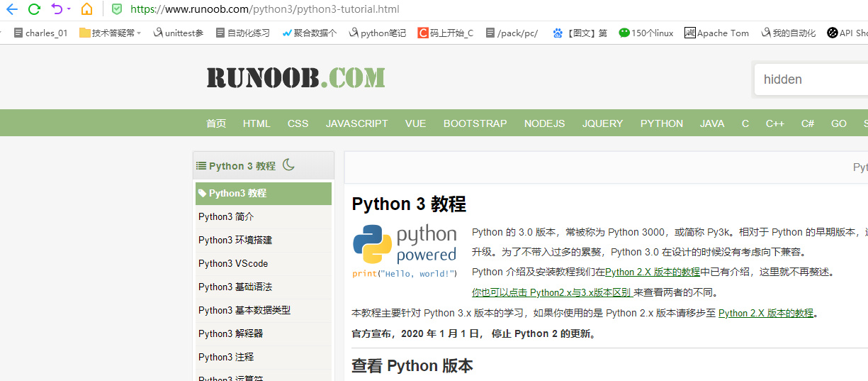The width and height of the screenshot is (868, 381).
Task: Open Python3 简介 in the sidebar
Action: tap(264, 216)
